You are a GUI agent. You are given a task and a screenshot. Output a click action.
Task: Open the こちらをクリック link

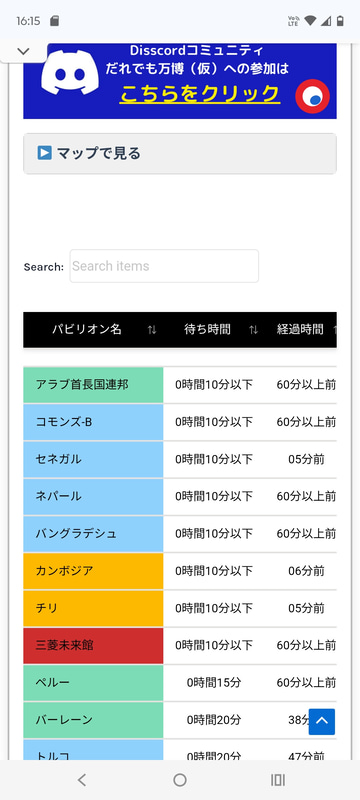200,94
